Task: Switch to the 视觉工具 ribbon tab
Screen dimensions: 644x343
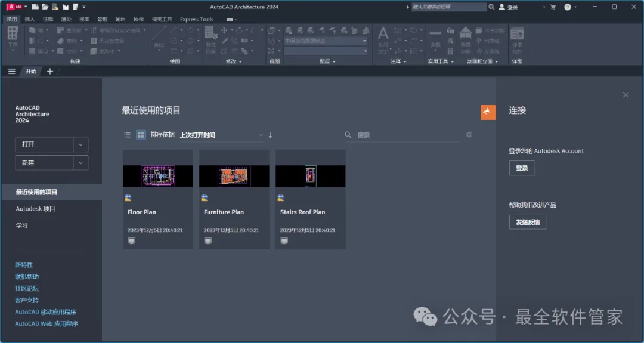Action: click(x=162, y=19)
